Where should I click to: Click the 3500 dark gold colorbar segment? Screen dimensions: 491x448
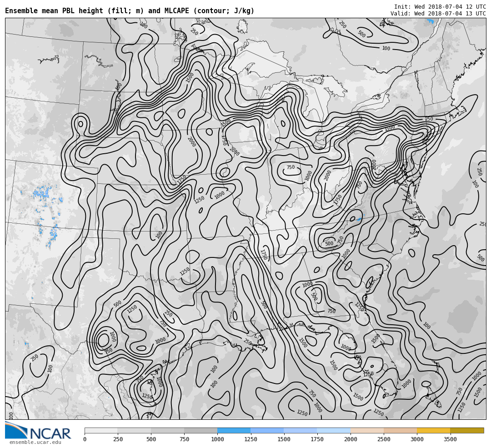(x=467, y=430)
